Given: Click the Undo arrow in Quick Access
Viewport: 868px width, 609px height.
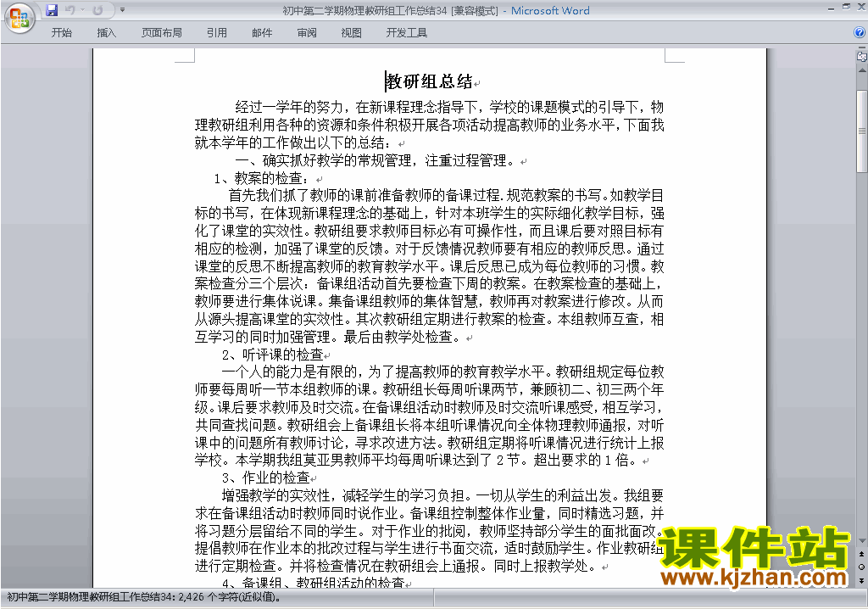Looking at the screenshot, I should [70, 10].
